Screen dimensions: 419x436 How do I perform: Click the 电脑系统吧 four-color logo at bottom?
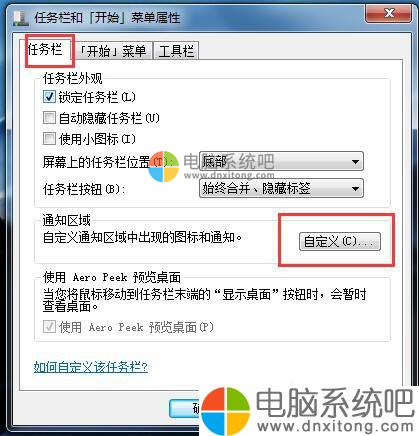(226, 411)
